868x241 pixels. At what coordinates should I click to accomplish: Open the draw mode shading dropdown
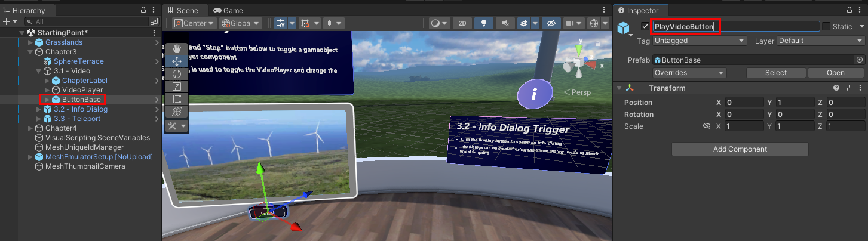coord(439,23)
